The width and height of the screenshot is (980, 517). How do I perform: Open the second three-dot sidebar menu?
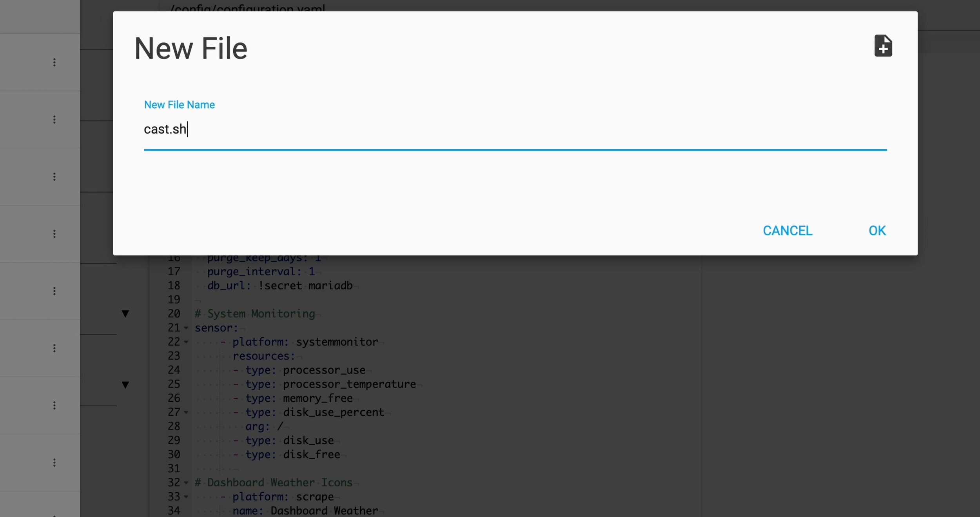click(x=54, y=120)
